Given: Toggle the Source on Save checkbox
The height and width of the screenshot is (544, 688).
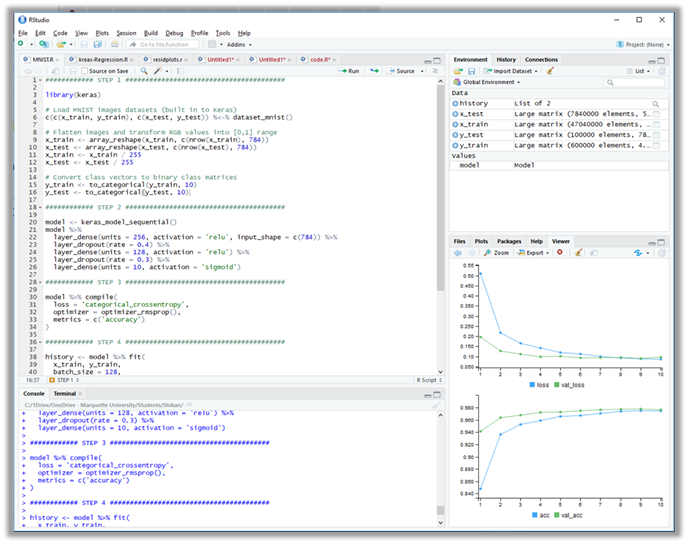Looking at the screenshot, I should point(83,71).
